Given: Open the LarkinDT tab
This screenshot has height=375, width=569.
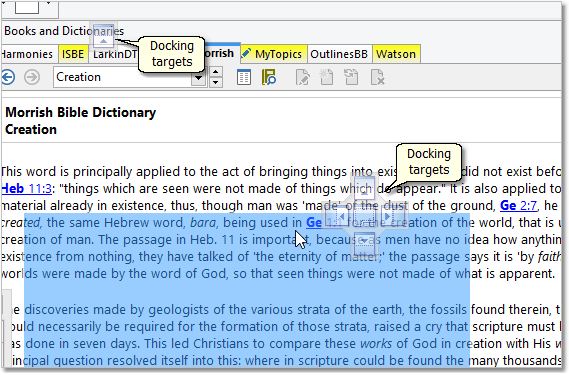Looking at the screenshot, I should [114, 54].
